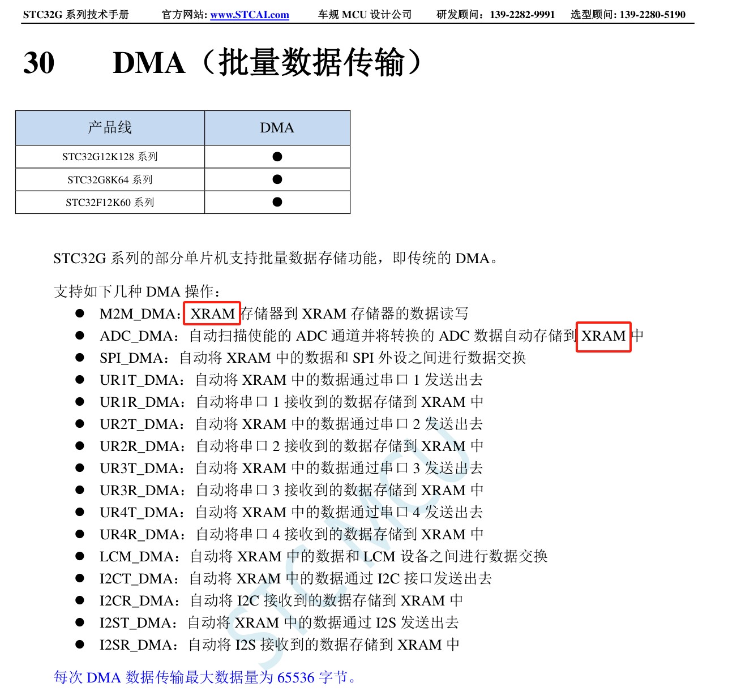754x700 pixels.
Task: Open the www.STCAI.com official website link
Action: tap(250, 15)
